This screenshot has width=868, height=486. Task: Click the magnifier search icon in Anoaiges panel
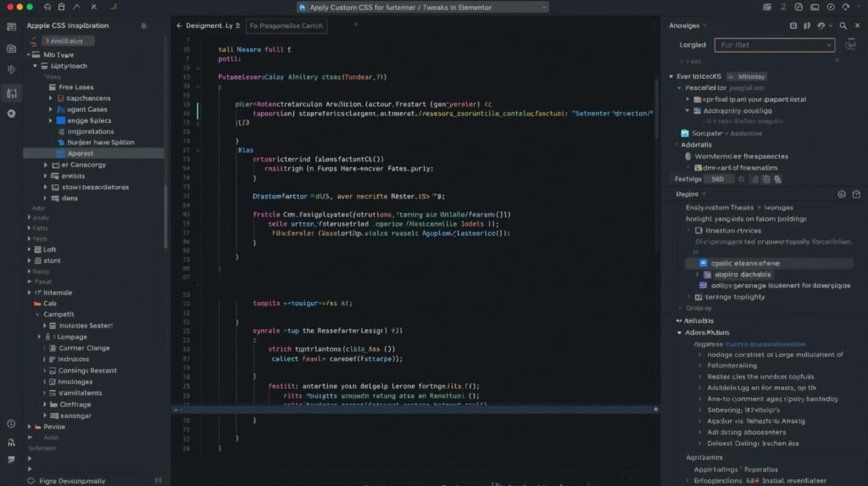tap(843, 25)
